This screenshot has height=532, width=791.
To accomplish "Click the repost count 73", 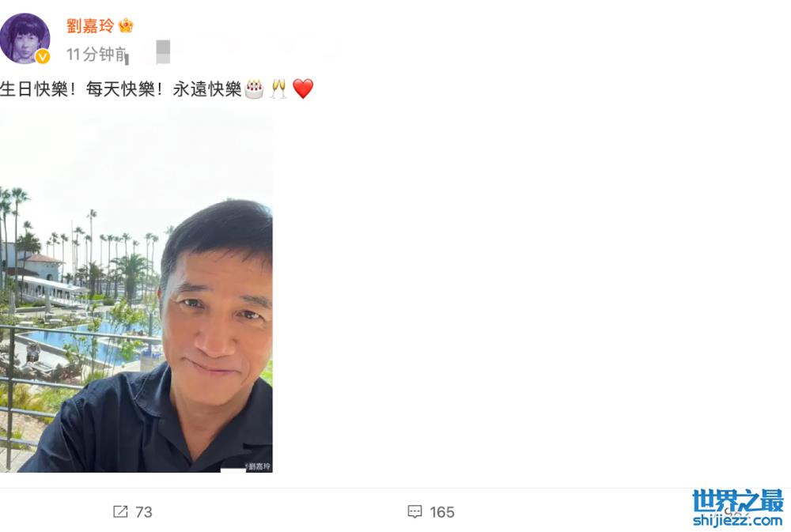I will click(144, 511).
